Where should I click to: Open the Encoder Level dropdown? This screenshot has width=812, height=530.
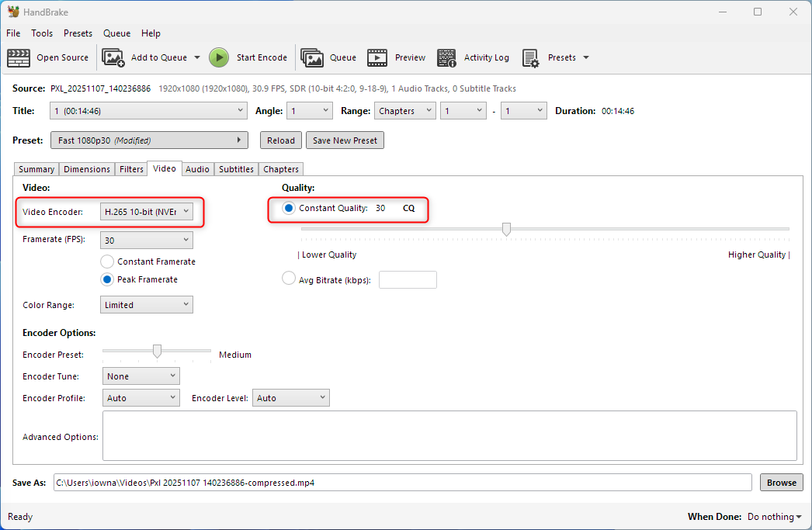point(290,398)
